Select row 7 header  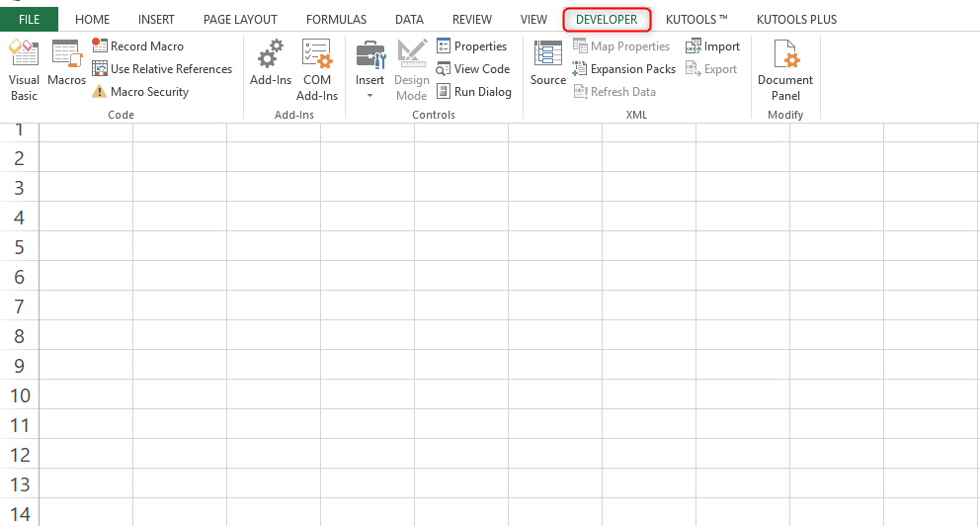point(20,306)
